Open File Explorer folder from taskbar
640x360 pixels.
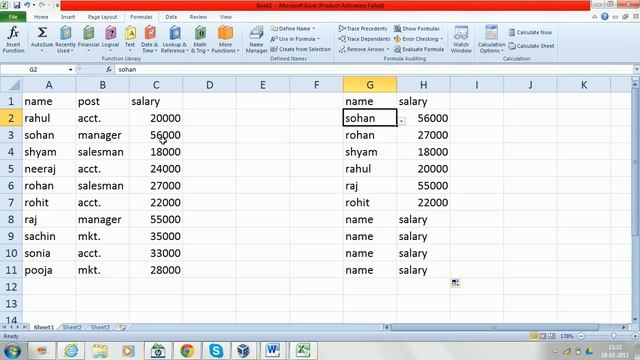tap(100, 351)
